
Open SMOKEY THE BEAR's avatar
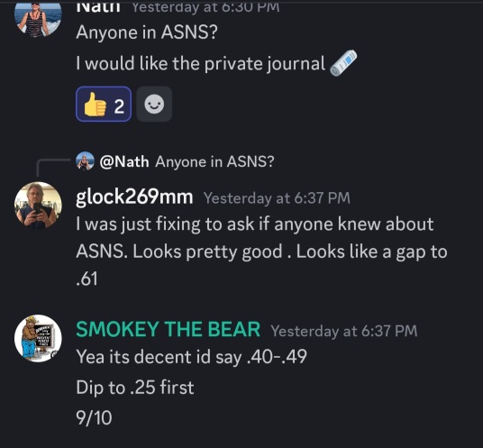pyautogui.click(x=38, y=338)
